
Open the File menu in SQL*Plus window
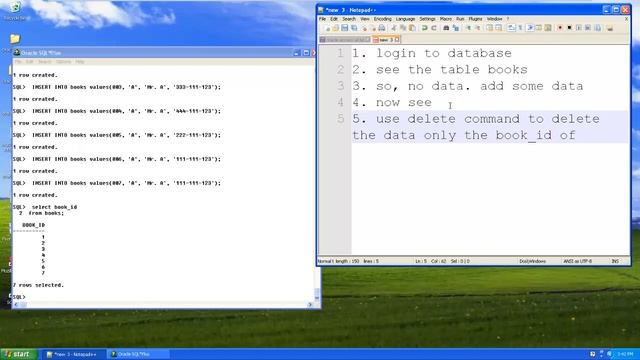[x=18, y=62]
